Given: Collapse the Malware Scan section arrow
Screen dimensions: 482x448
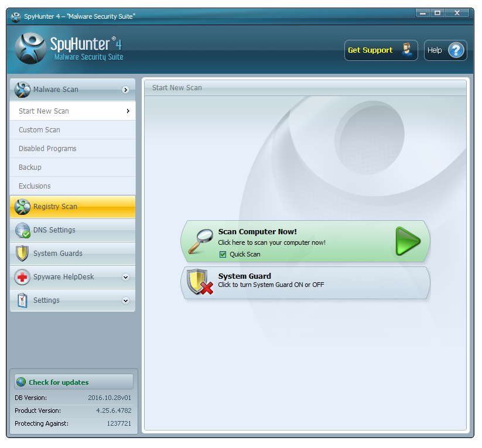Looking at the screenshot, I should pyautogui.click(x=125, y=90).
